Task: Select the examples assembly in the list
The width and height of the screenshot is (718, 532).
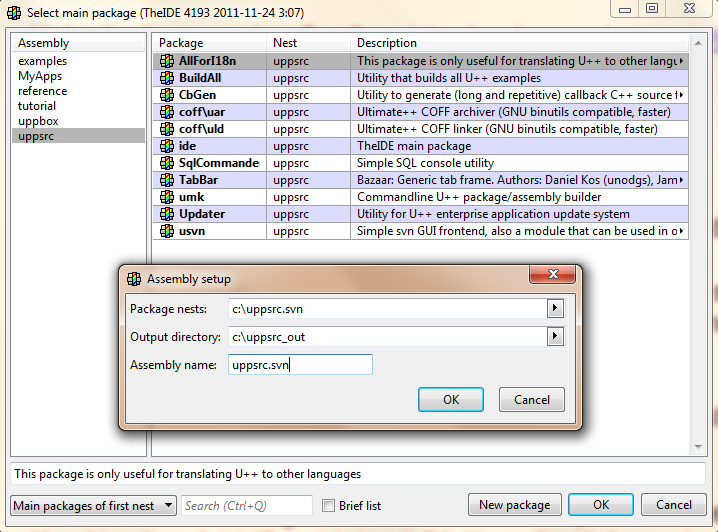Action: pos(43,62)
